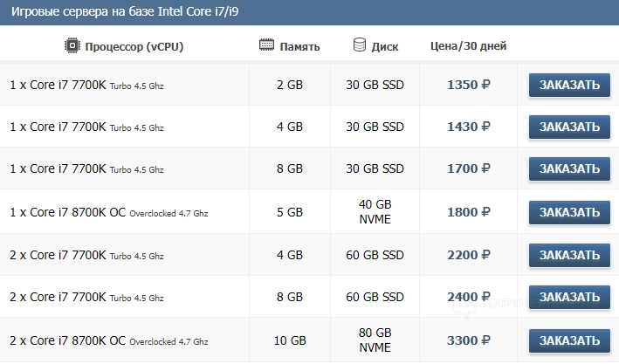Order the 3300 ₽ 10 GB plan
Viewport: 619px width, 364px height.
(569, 340)
